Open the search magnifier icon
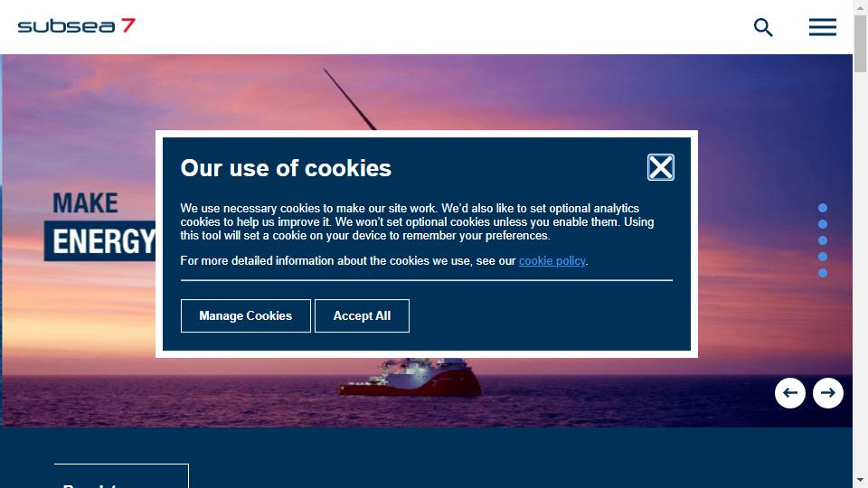 763,27
